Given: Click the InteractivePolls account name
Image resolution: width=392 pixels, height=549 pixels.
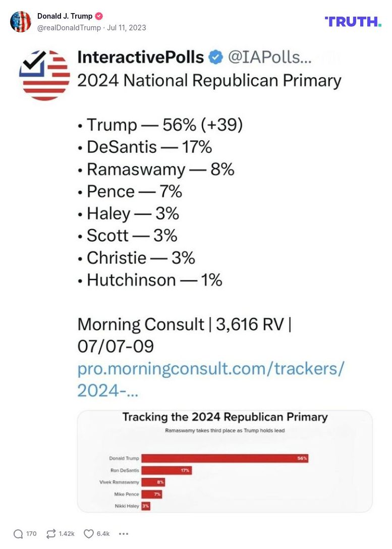Looking at the screenshot, I should [x=140, y=58].
